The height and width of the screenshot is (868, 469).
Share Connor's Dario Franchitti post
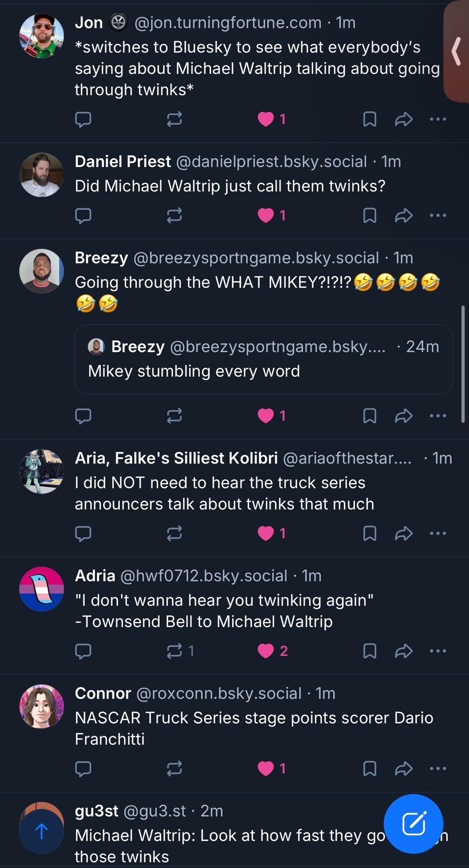point(403,769)
